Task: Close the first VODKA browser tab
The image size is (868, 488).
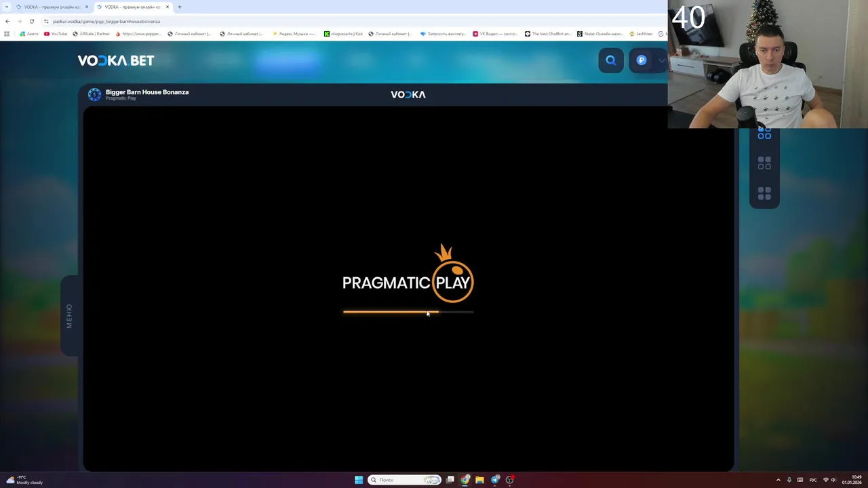Action: (x=87, y=7)
